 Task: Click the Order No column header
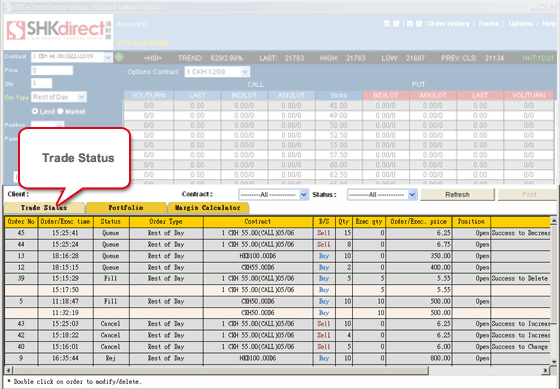(21, 222)
